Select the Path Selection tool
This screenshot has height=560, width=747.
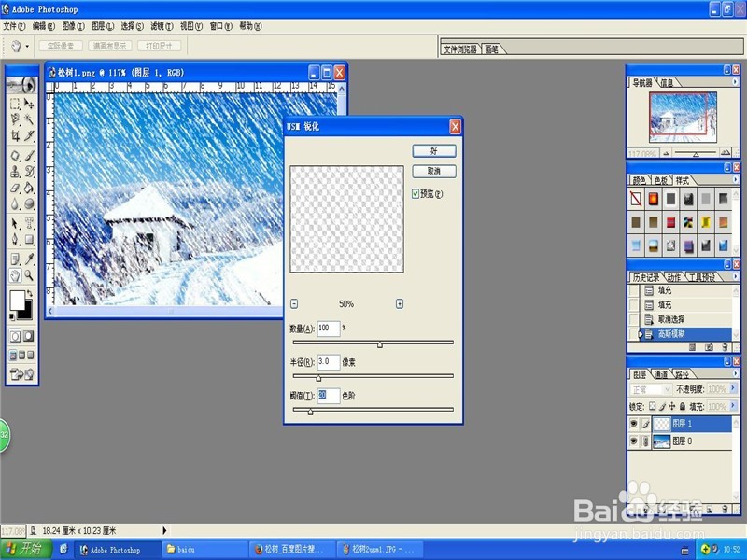pos(15,223)
